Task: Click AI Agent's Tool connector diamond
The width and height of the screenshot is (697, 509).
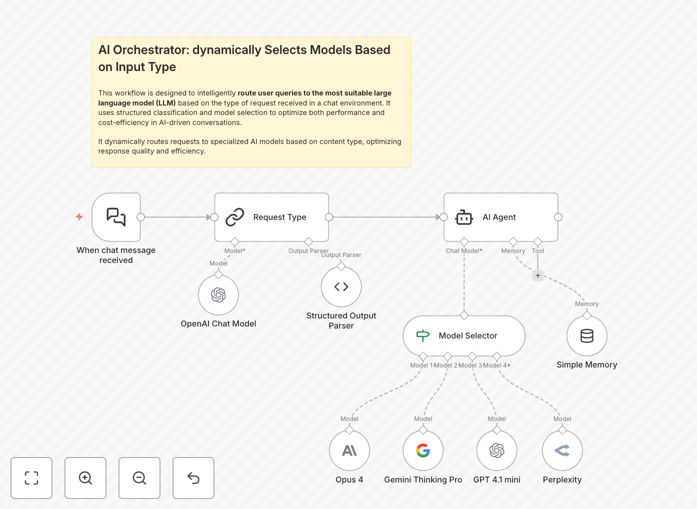Action: (538, 242)
